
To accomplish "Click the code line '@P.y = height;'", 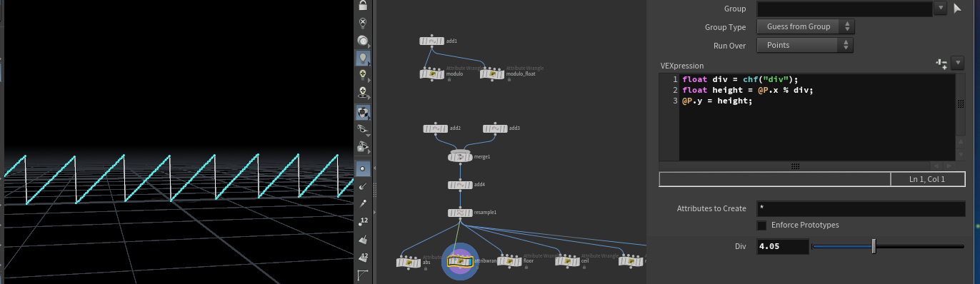I will point(717,101).
